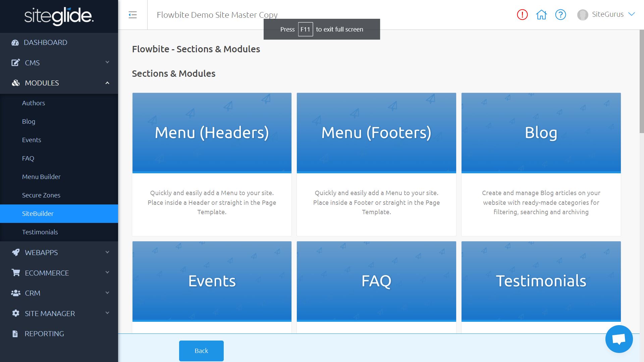Image resolution: width=644 pixels, height=362 pixels.
Task: Click the SiteGurus user avatar
Action: pyautogui.click(x=583, y=15)
